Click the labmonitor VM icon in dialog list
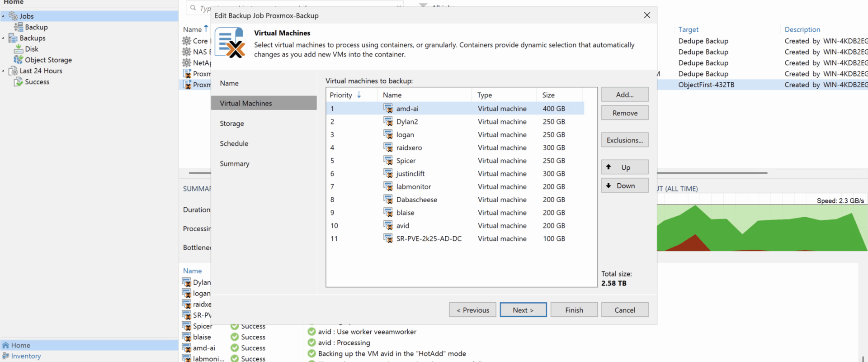The image size is (868, 362). pos(388,186)
